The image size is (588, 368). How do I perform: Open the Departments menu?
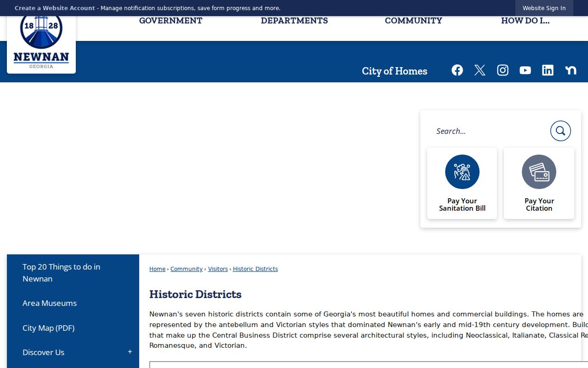tap(294, 21)
